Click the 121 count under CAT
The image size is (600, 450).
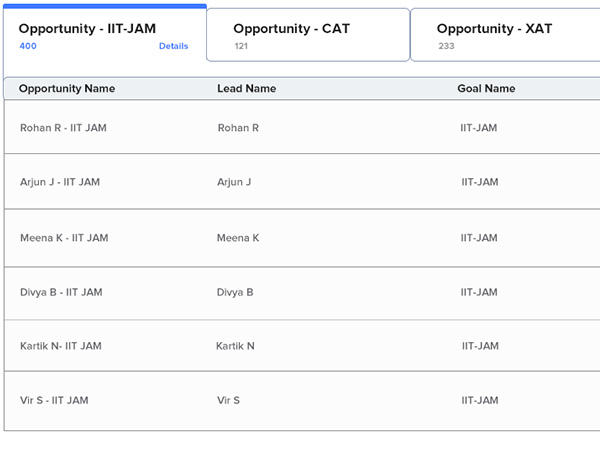pyautogui.click(x=241, y=46)
